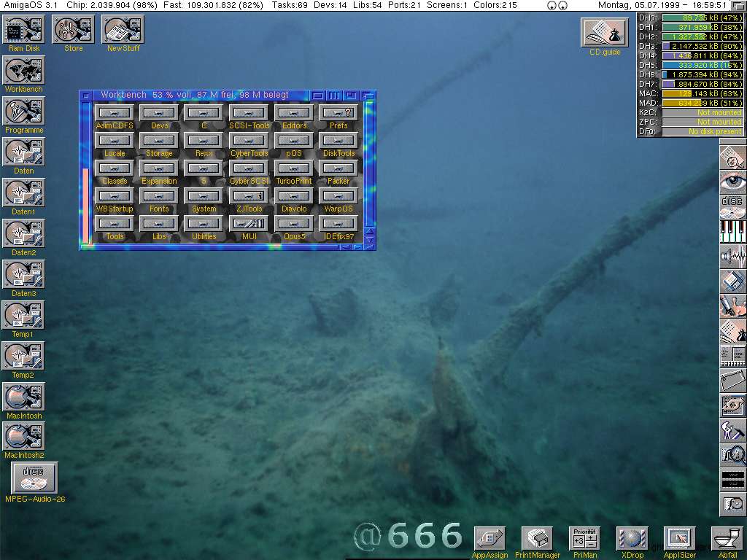
Task: Open the Prefs drawer in Workbench window
Action: click(x=338, y=113)
